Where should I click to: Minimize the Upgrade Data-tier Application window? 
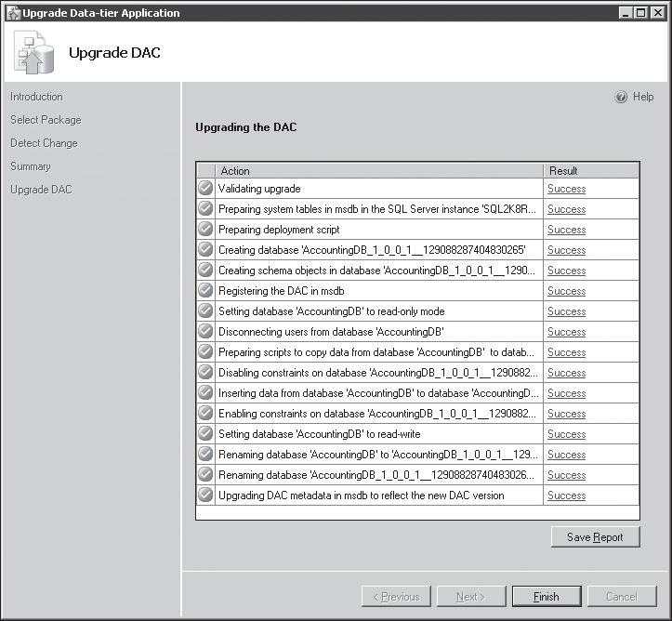[626, 13]
